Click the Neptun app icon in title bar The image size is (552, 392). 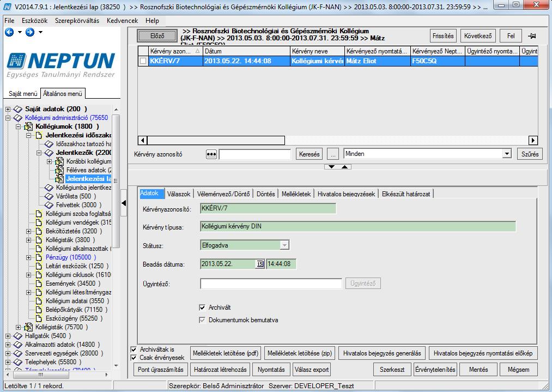(7, 7)
